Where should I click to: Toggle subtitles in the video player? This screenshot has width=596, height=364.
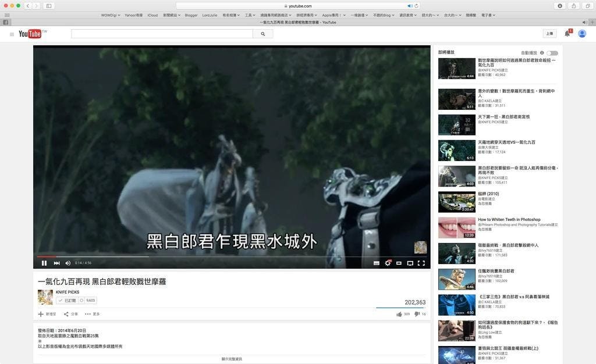click(377, 263)
